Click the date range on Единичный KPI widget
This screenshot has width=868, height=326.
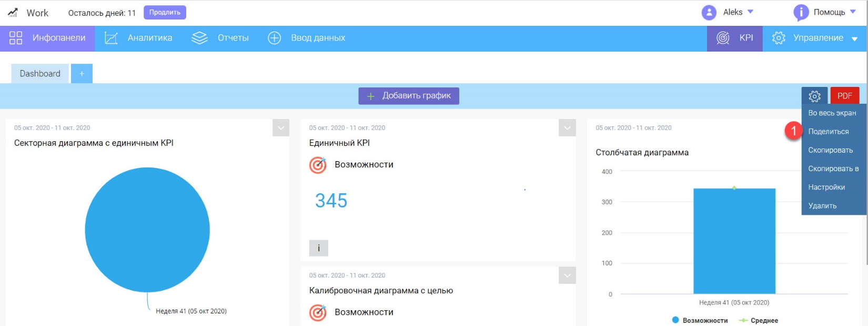click(x=347, y=128)
